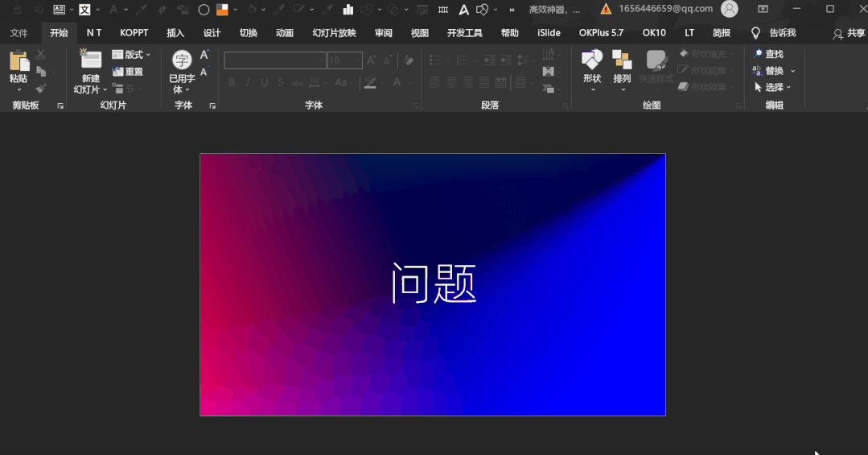Click the lightbulb 告诉我 search icon
868x455 pixels.
pyautogui.click(x=755, y=33)
